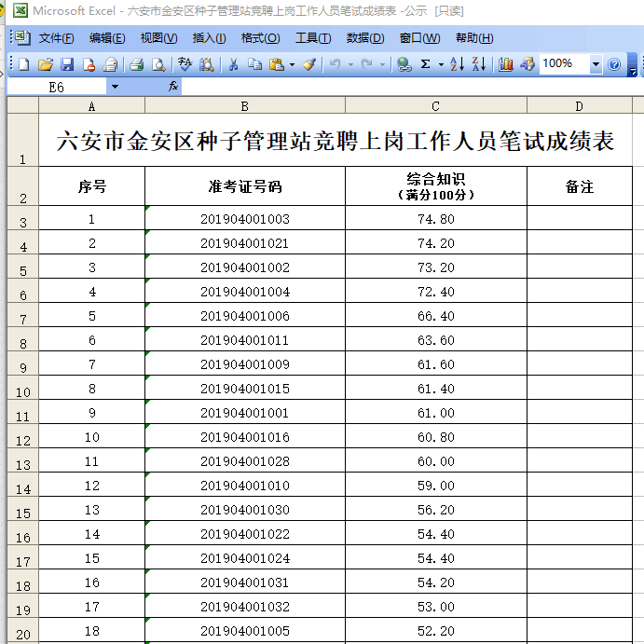Open the Permission restricted-access icon
The image size is (644, 644).
pyautogui.click(x=89, y=64)
